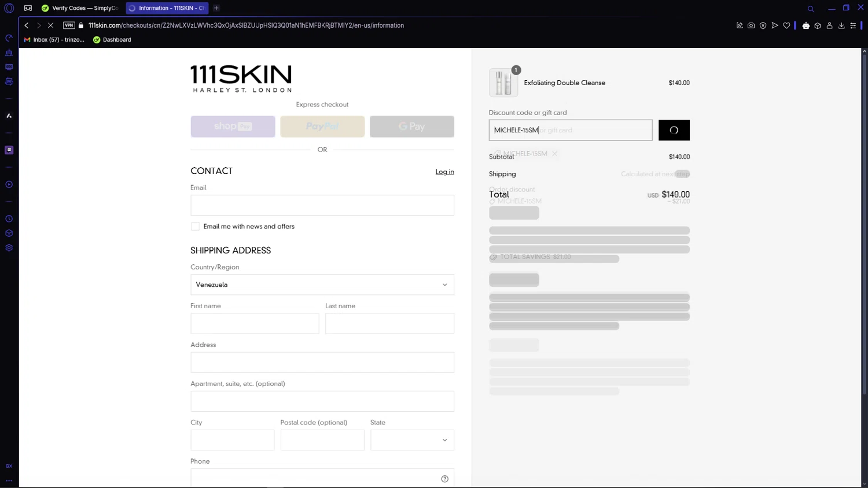Viewport: 868px width, 488px height.
Task: Open the profile account icon in toolbar
Action: click(830, 25)
